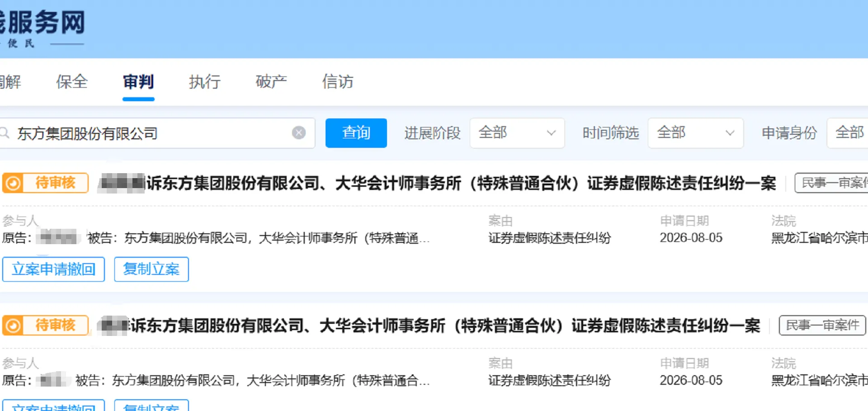
Task: Go to the 信访 tab
Action: point(338,82)
